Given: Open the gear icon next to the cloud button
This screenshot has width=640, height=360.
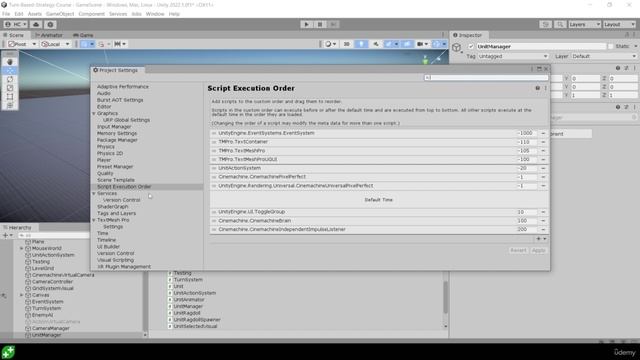Looking at the screenshot, I should [x=50, y=24].
